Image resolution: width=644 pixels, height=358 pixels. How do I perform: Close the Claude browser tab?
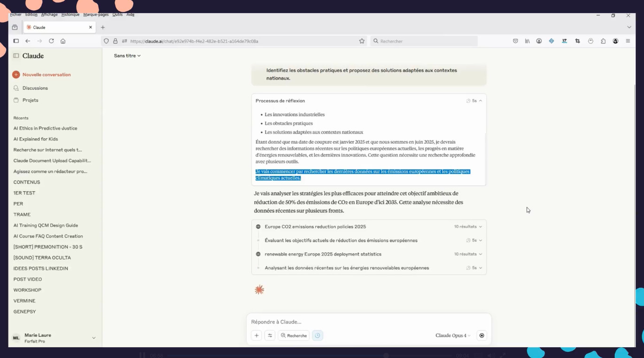[91, 27]
